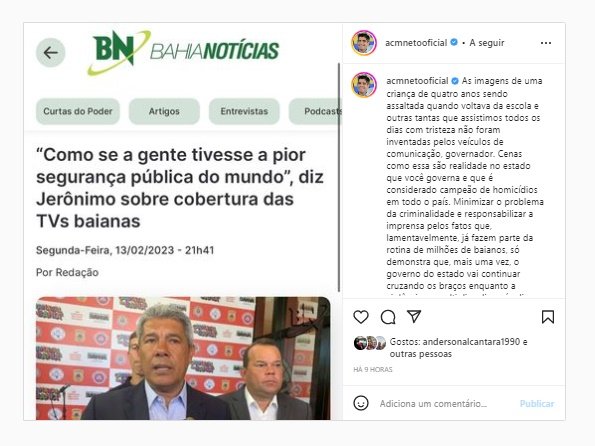Image resolution: width=595 pixels, height=446 pixels.
Task: View 'outras pessoas' who liked
Action: tap(420, 354)
